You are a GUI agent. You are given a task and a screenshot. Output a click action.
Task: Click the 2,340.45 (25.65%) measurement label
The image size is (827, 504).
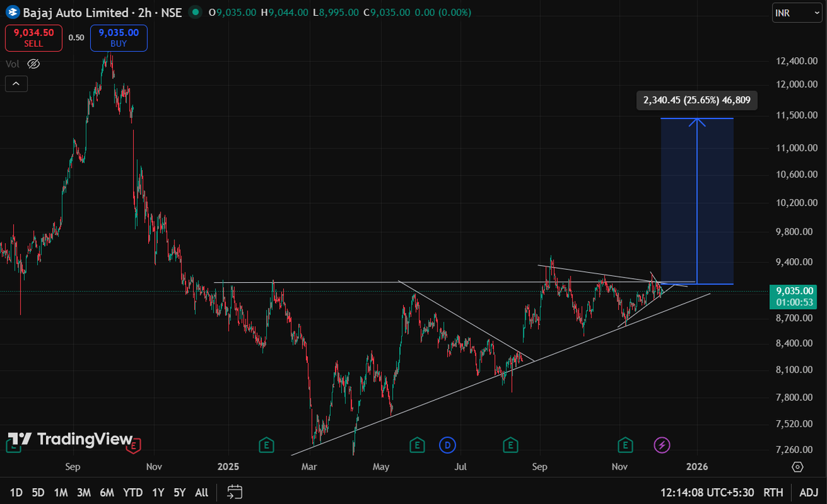click(x=697, y=101)
